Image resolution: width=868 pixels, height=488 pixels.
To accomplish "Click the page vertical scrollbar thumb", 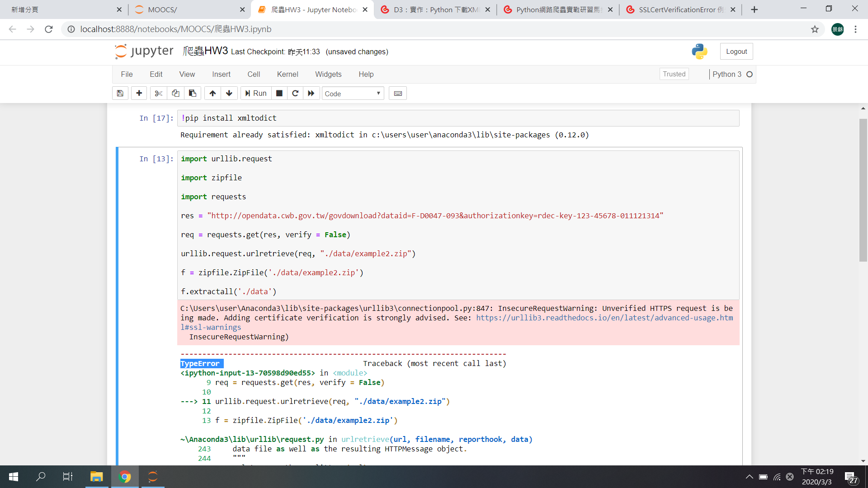I will pos(863,190).
